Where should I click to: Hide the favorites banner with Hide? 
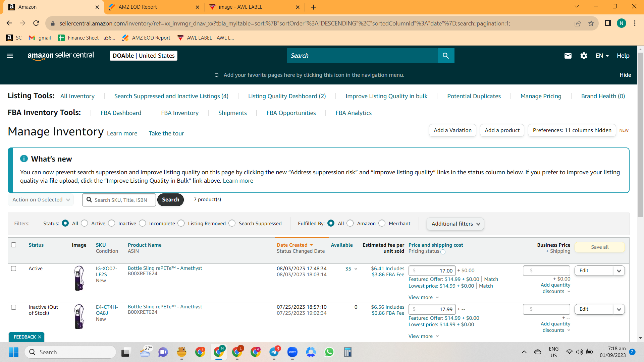coord(625,75)
